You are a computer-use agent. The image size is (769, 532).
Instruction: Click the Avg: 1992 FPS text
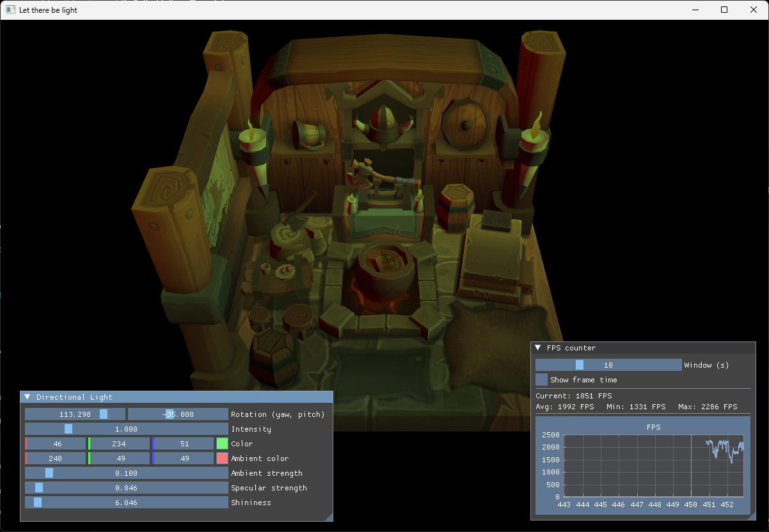coord(565,407)
